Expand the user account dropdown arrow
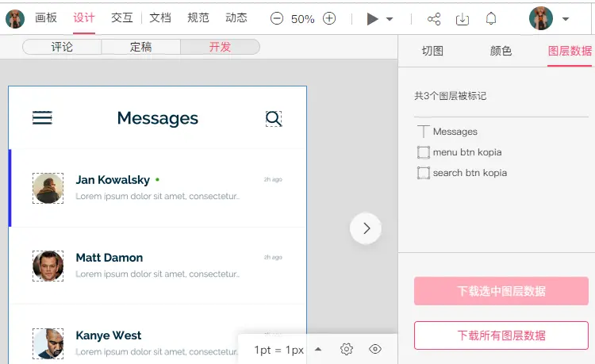595x364 pixels. coord(566,19)
